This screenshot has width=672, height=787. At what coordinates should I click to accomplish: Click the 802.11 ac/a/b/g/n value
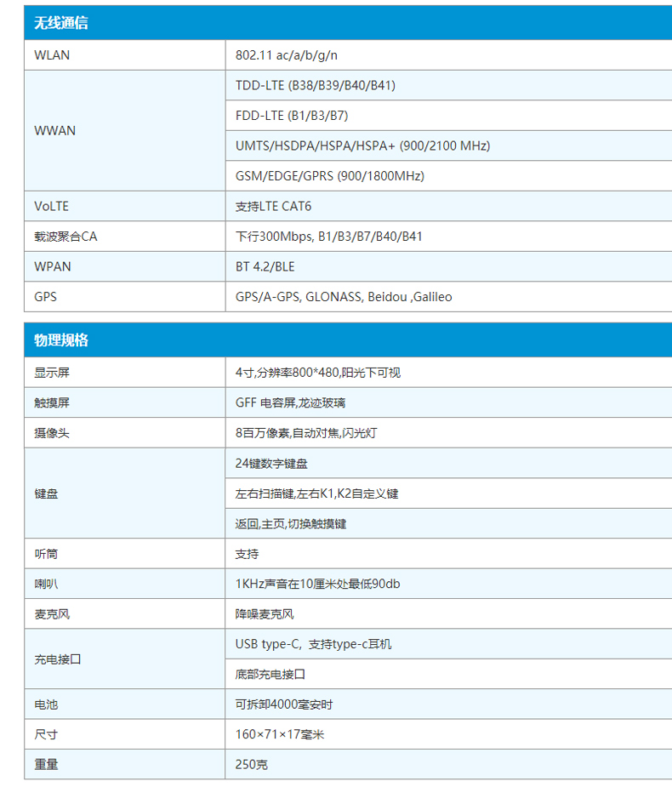pyautogui.click(x=287, y=55)
